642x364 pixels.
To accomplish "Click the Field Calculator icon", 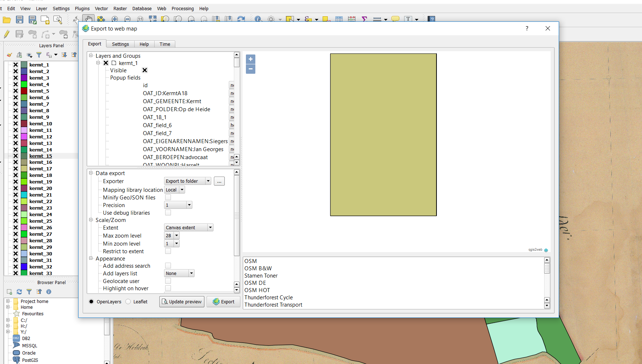I will click(x=351, y=19).
